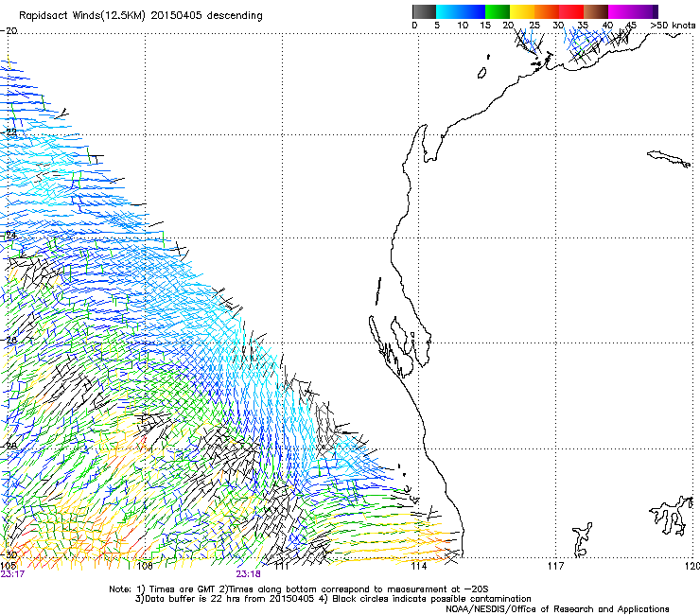The width and height of the screenshot is (700, 615).
Task: Click the '-20' latitude axis label
Action: pos(9,31)
